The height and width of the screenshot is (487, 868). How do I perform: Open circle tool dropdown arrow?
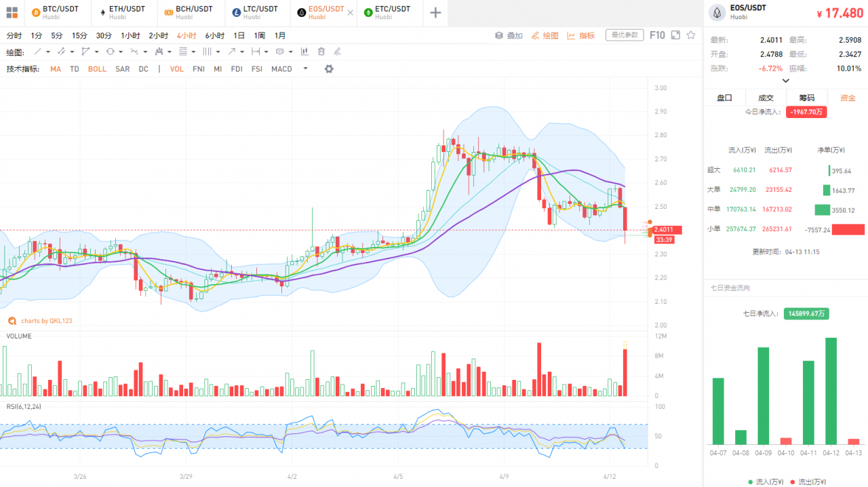click(121, 52)
